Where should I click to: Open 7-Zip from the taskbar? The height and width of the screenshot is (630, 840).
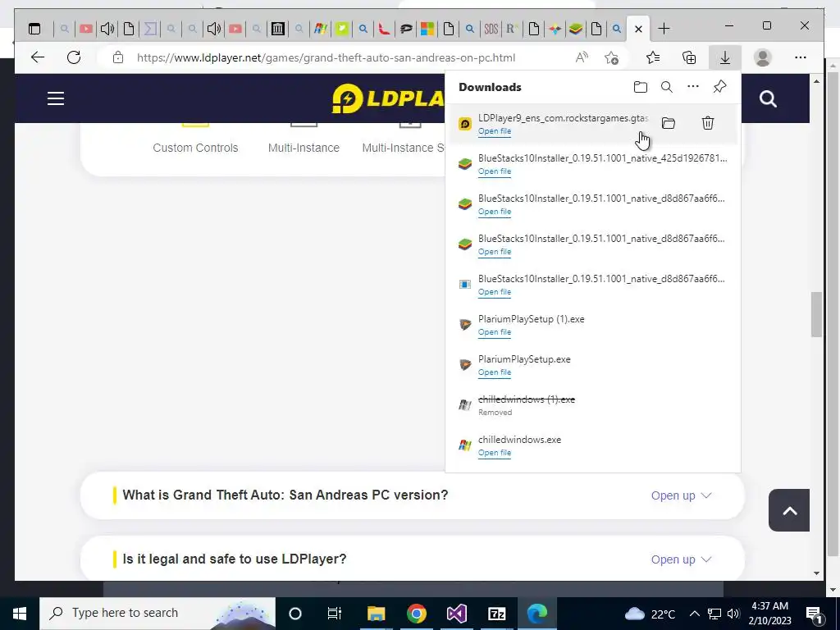pyautogui.click(x=496, y=614)
